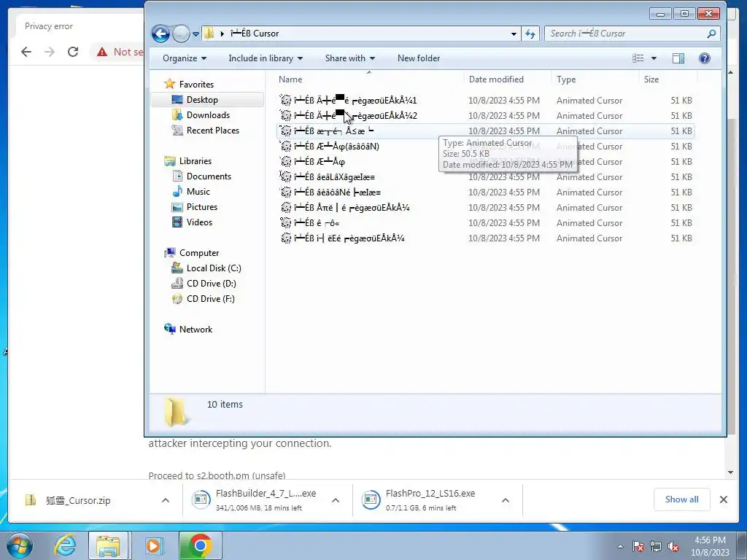Viewport: 747px width, 560px height.
Task: Open downloaded Cursor.zip file
Action: click(78, 500)
